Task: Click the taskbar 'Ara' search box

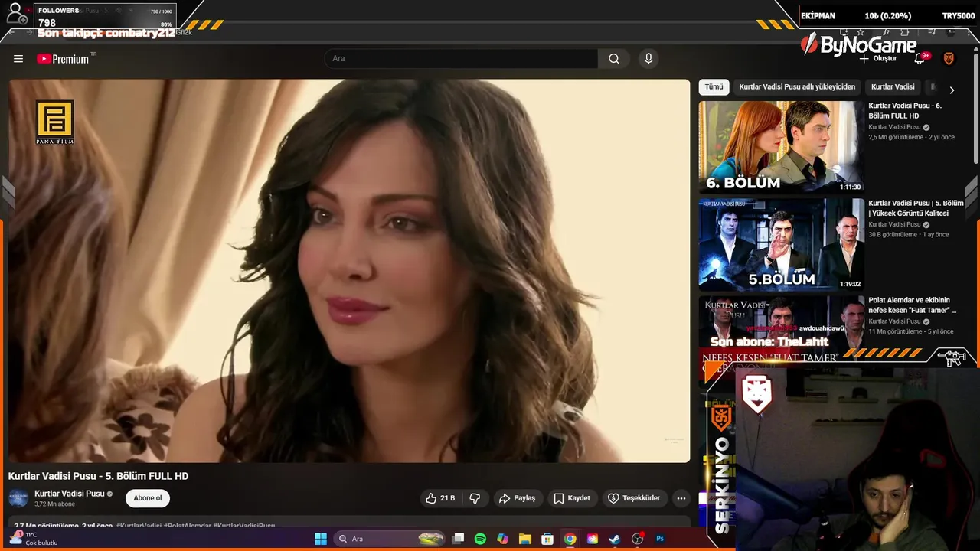Action: pyautogui.click(x=390, y=539)
